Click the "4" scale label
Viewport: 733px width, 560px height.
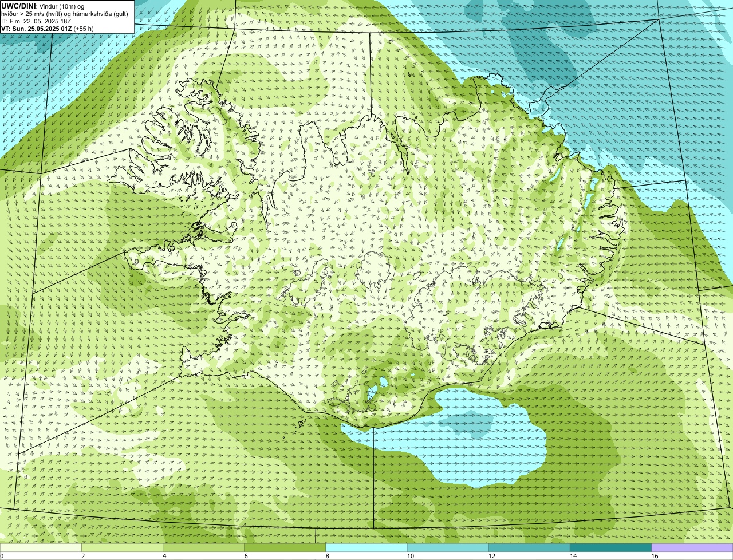pyautogui.click(x=164, y=556)
